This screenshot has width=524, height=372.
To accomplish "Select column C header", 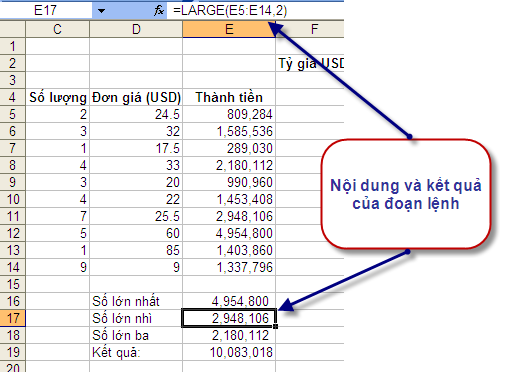I will (57, 29).
